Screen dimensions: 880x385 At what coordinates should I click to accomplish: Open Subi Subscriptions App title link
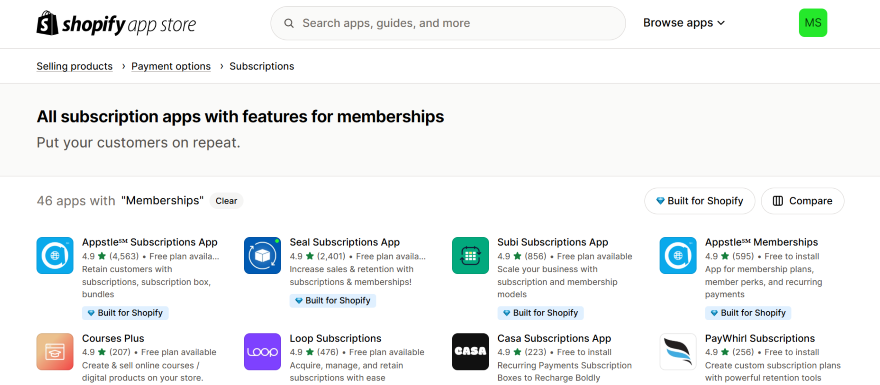tap(553, 242)
